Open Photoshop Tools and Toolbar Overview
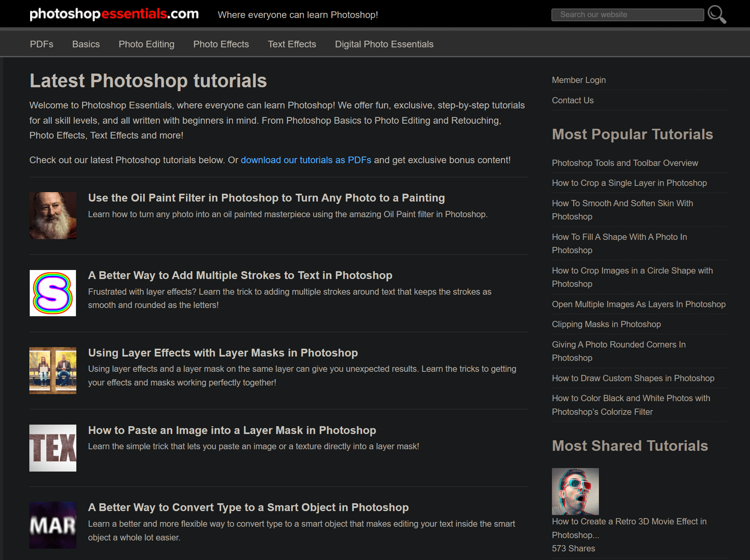The height and width of the screenshot is (560, 750). pyautogui.click(x=625, y=163)
